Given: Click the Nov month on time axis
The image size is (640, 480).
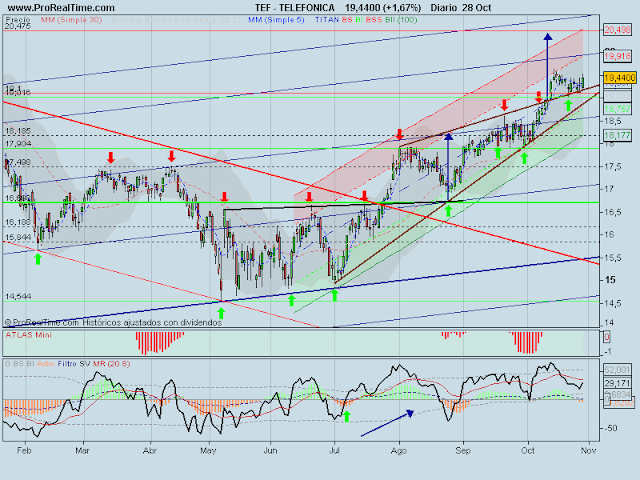Looking at the screenshot, I should click(x=588, y=451).
